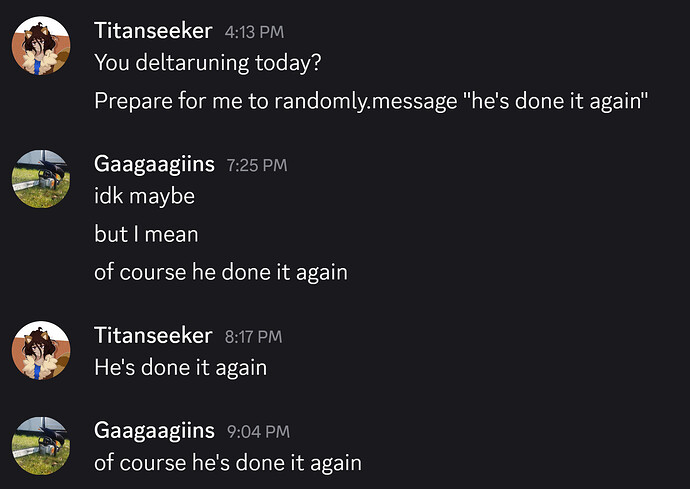Click the Titanseeker username at 8:17 PM
The image size is (690, 489).
tap(153, 335)
